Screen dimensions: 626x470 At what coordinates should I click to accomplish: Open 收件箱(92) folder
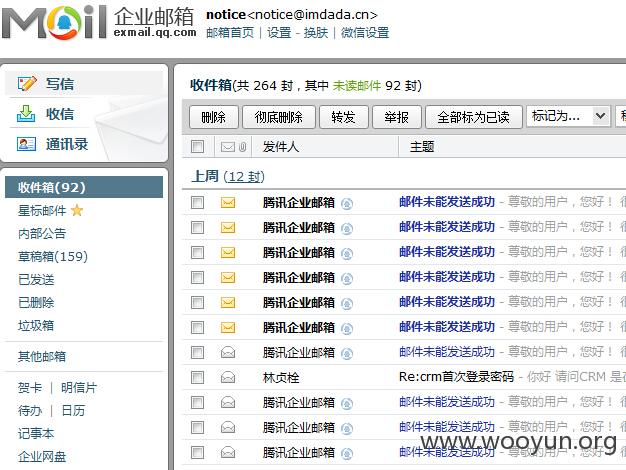point(84,187)
